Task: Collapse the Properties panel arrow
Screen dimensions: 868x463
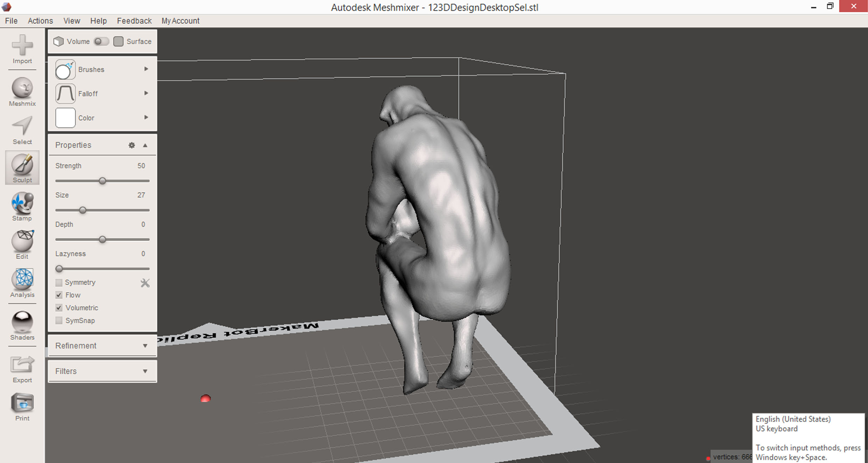Action: coord(145,145)
